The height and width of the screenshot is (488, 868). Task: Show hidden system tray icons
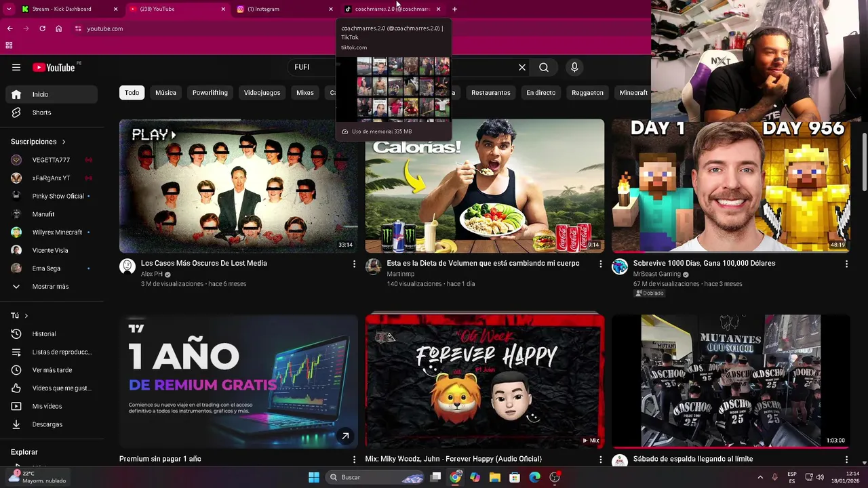pos(760,477)
